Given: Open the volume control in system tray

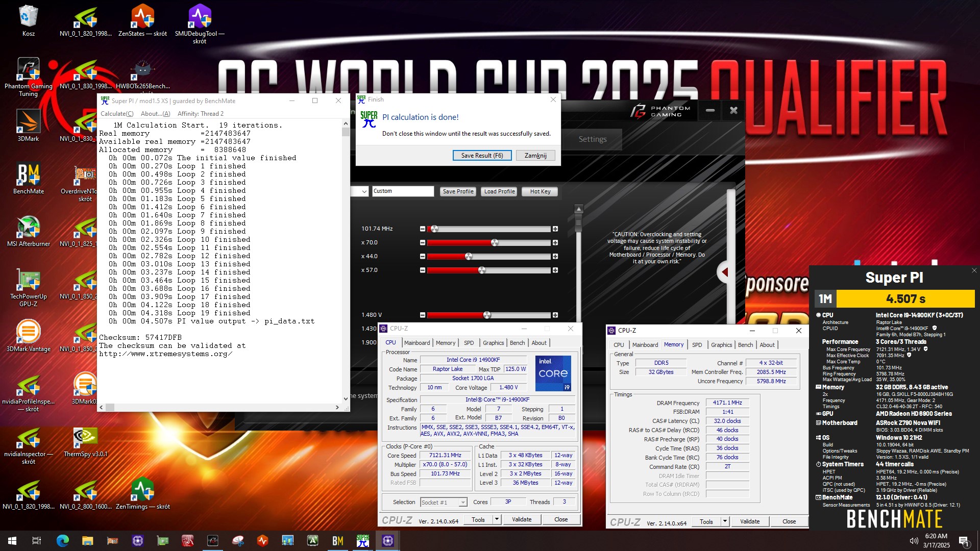Looking at the screenshot, I should (914, 541).
